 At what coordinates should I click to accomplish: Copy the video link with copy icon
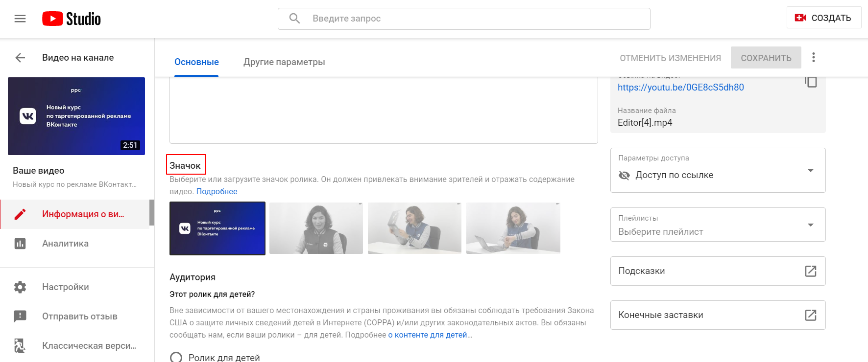point(811,82)
